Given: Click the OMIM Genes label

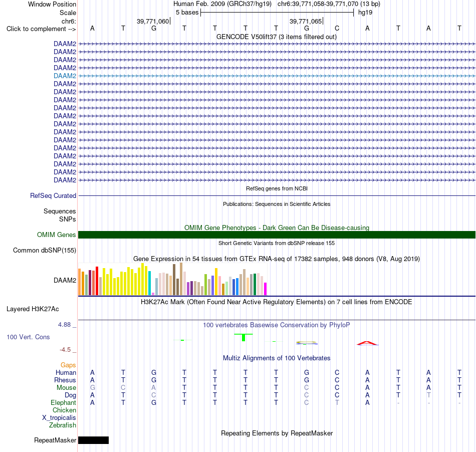Looking at the screenshot, I should point(56,235).
